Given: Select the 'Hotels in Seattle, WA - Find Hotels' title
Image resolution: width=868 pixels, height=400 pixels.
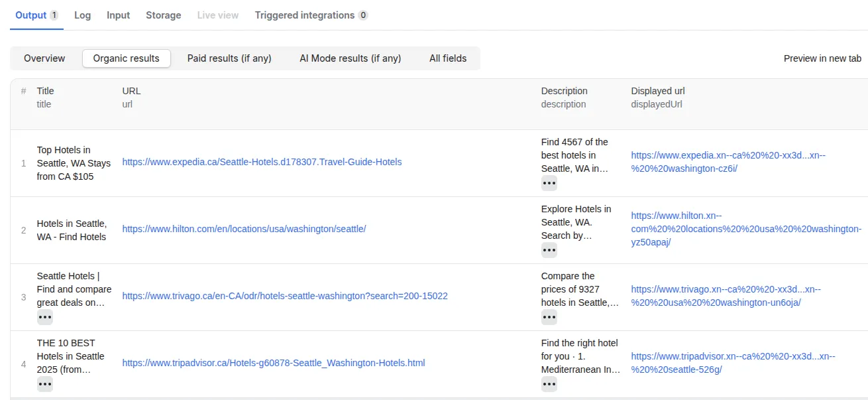Looking at the screenshot, I should [x=72, y=230].
